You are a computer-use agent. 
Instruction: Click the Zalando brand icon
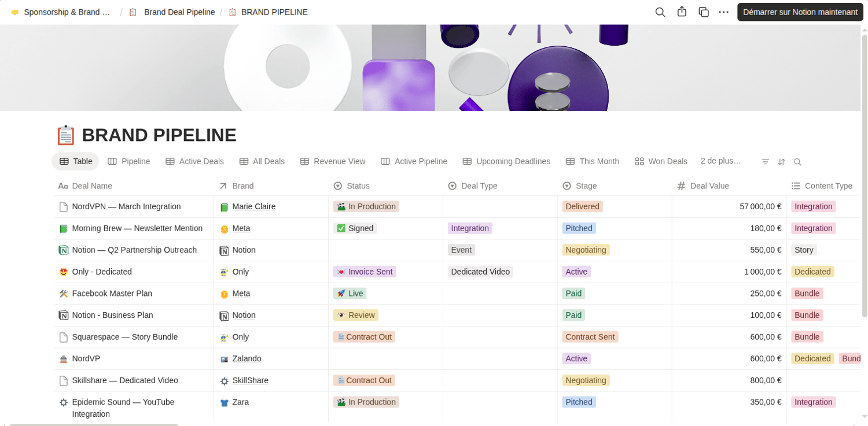225,359
